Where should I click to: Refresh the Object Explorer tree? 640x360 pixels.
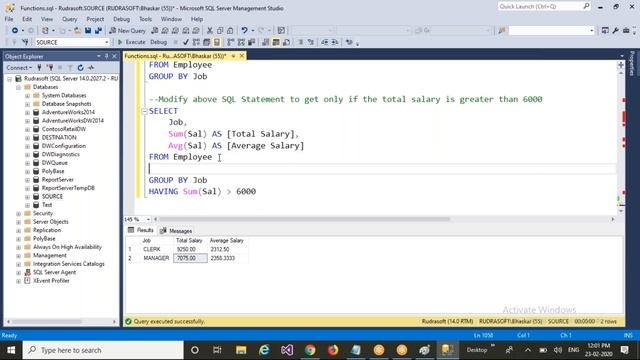click(x=80, y=68)
